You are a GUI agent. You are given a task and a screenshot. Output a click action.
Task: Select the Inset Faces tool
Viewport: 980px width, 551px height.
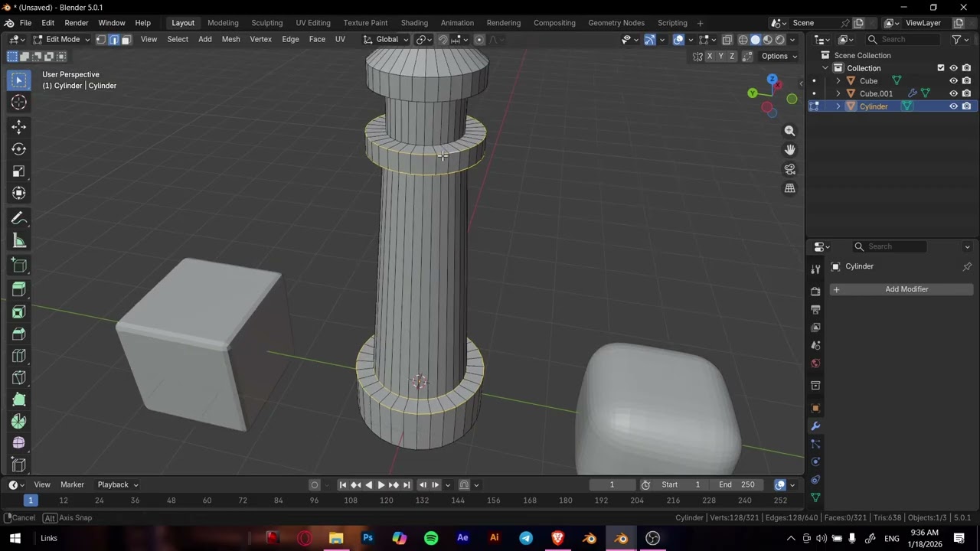pyautogui.click(x=19, y=311)
